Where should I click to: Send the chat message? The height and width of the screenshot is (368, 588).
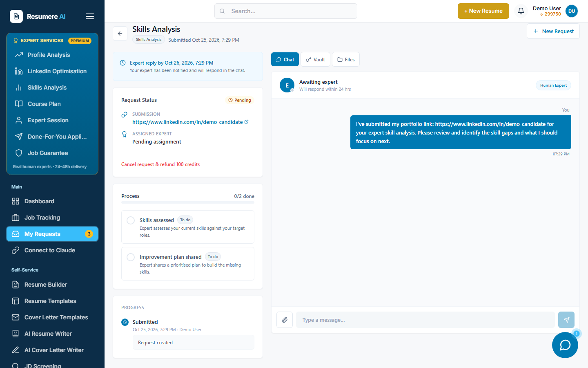[x=566, y=320]
